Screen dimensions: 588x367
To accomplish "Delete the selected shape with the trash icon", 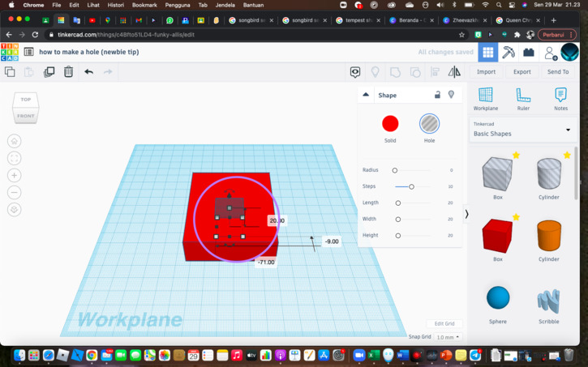I will click(68, 71).
